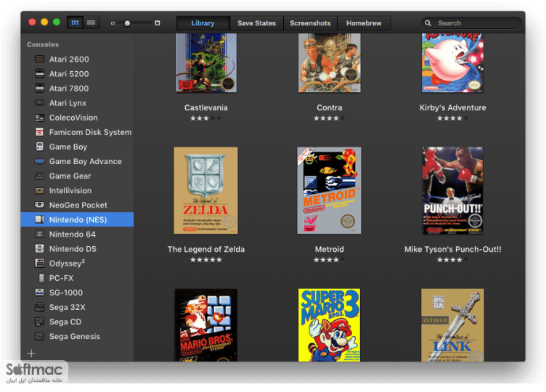This screenshot has height=392, width=546.
Task: Select the Metroid cover art
Action: click(329, 190)
